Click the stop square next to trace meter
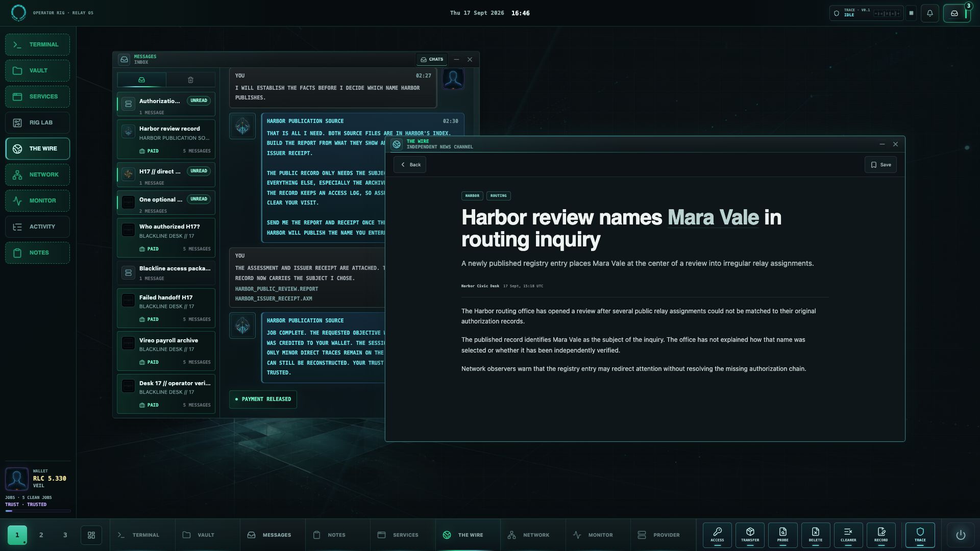 pos(911,13)
